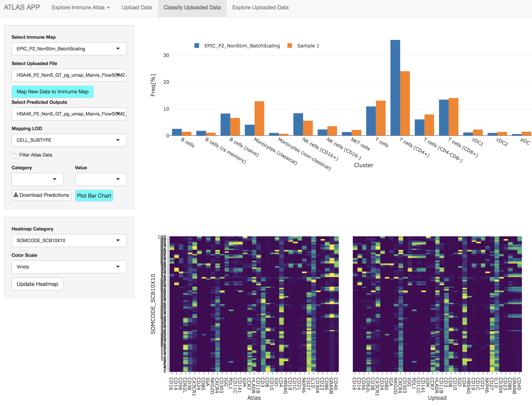532x406 pixels.
Task: Click the blue legend swatch
Action: click(197, 46)
